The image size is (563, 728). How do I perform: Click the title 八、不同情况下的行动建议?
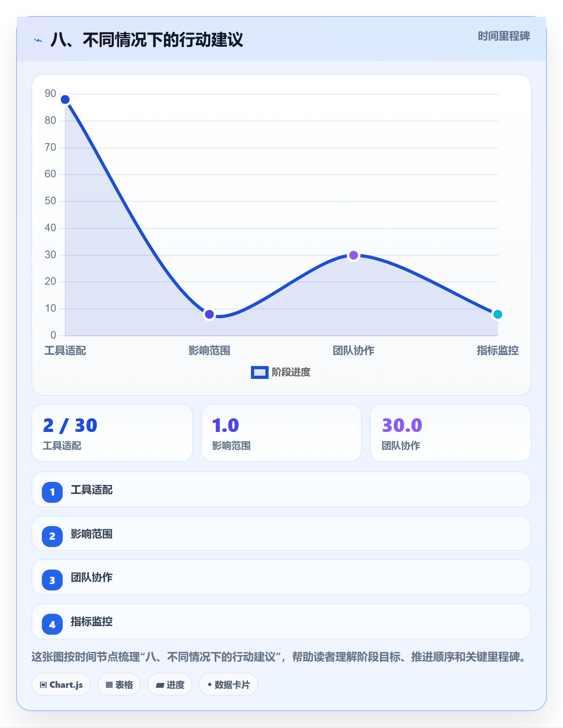coord(147,40)
